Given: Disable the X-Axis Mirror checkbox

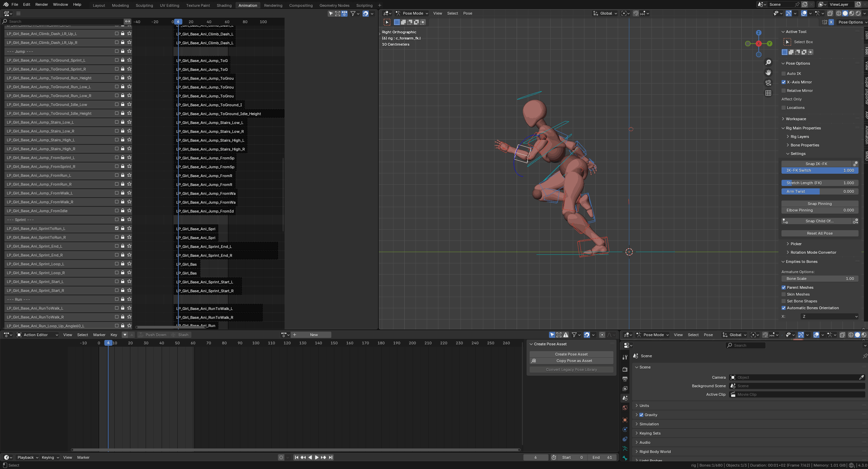Looking at the screenshot, I should coord(784,82).
